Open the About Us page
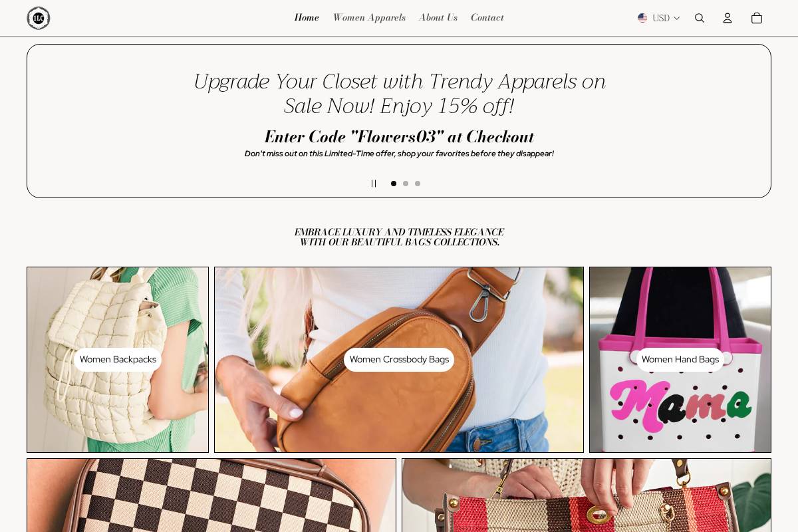The image size is (798, 532). (438, 18)
